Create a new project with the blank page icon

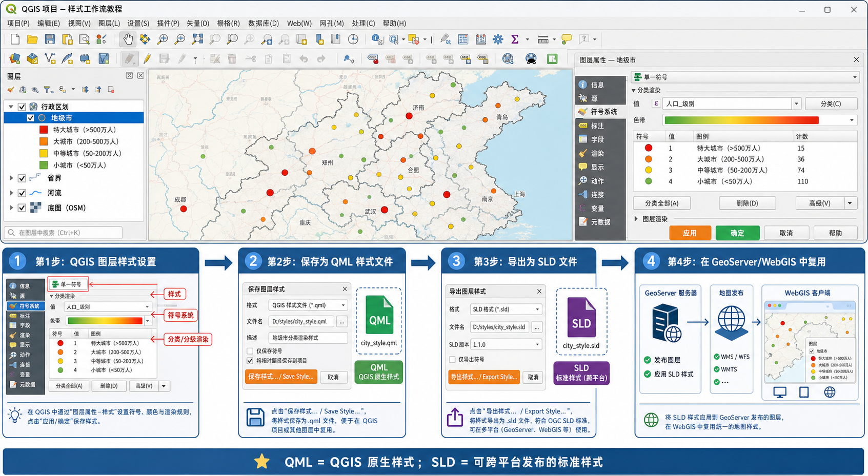(x=15, y=39)
